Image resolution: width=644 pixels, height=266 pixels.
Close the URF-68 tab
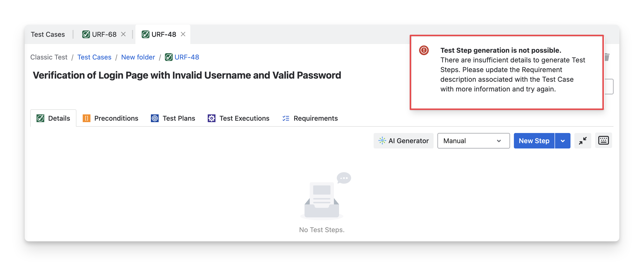coord(124,34)
